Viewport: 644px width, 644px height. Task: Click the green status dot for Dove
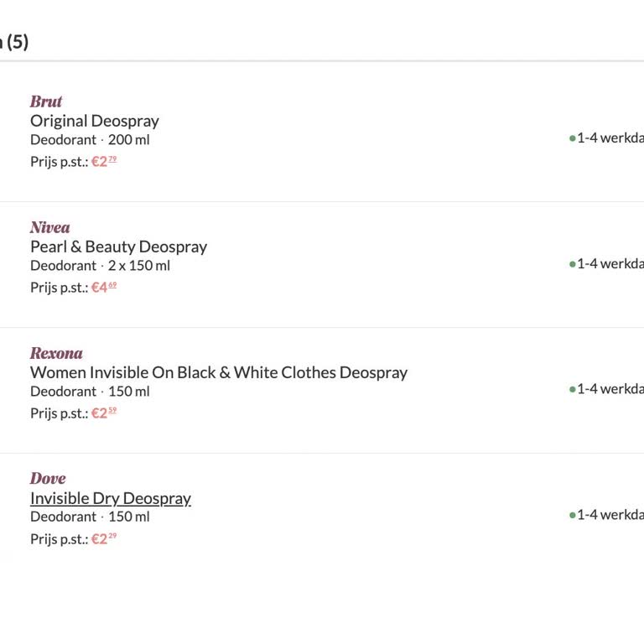(572, 516)
